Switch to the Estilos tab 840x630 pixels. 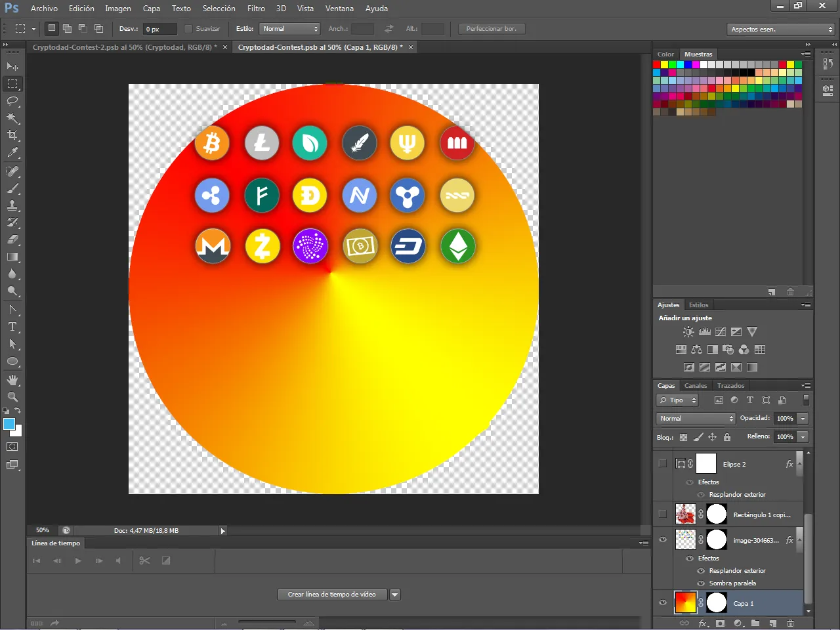tap(698, 305)
